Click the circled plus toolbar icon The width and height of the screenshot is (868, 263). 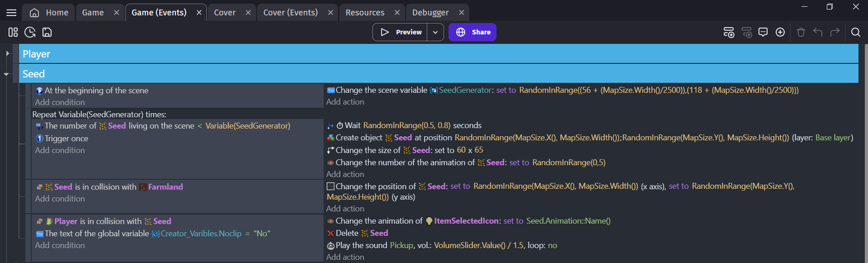(x=780, y=32)
